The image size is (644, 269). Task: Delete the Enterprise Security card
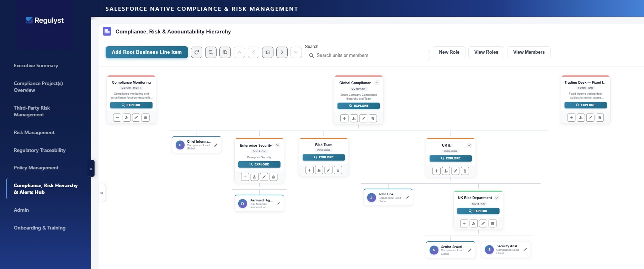click(x=273, y=177)
